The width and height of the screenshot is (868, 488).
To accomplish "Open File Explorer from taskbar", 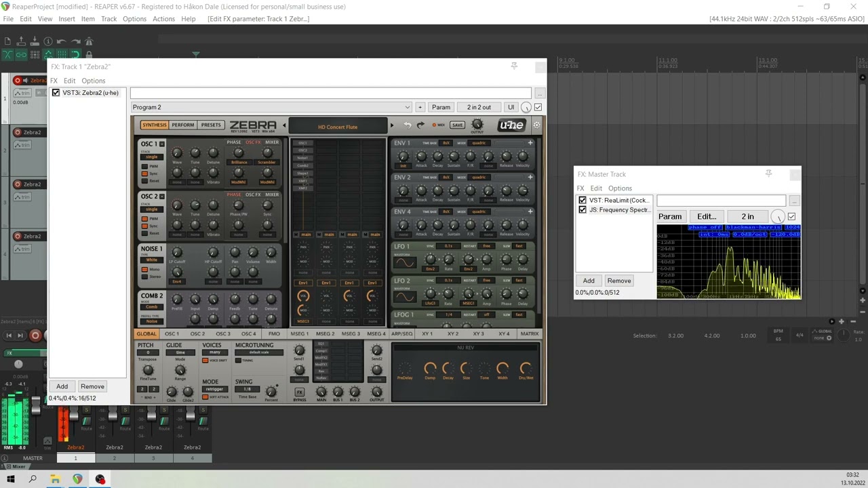I will pos(55,479).
